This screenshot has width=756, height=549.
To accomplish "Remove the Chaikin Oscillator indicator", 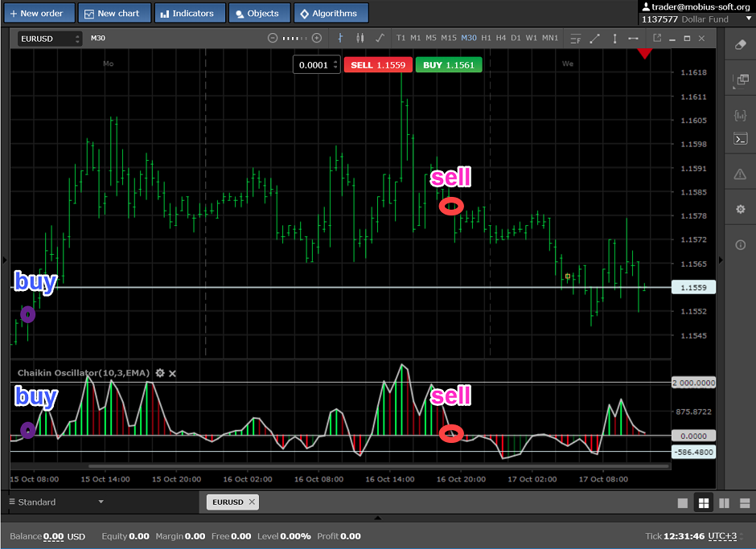I will click(173, 374).
